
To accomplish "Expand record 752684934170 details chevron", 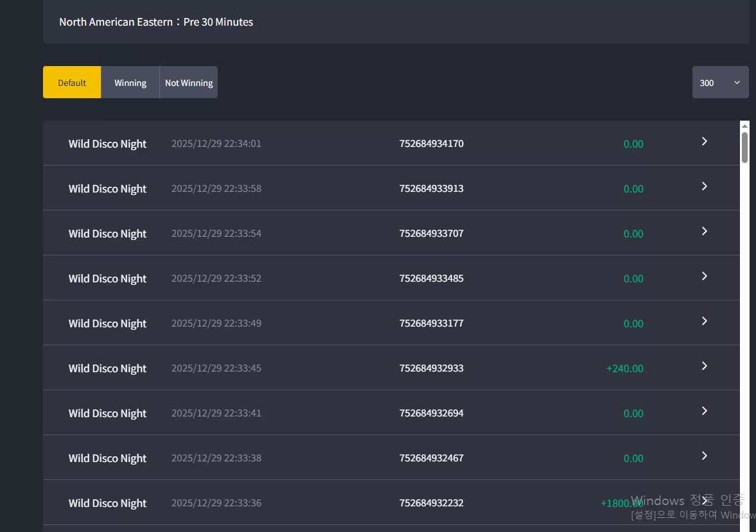I will pyautogui.click(x=705, y=141).
